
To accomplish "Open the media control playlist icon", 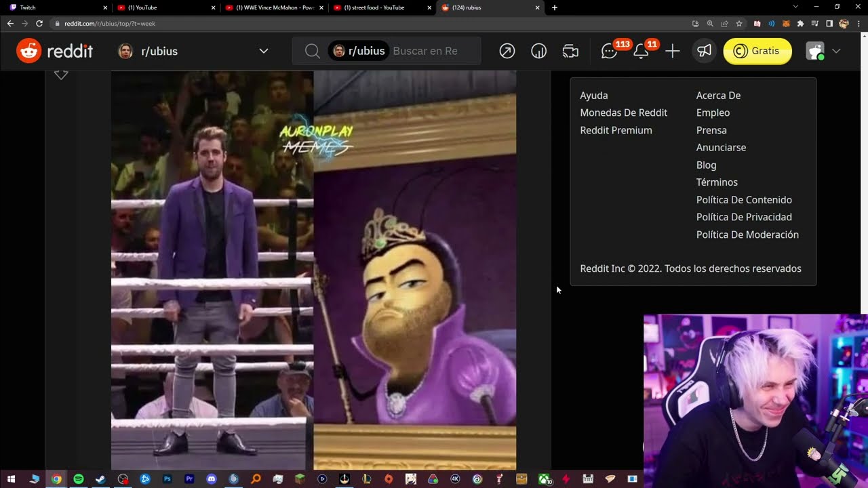I will (815, 23).
